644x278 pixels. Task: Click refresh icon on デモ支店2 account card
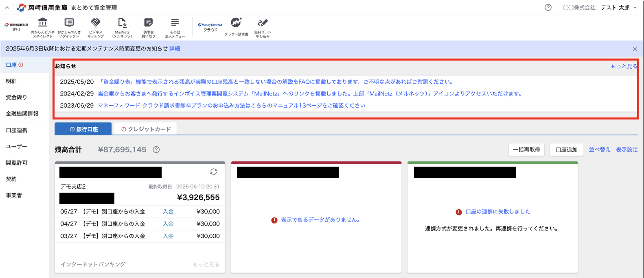pos(213,172)
